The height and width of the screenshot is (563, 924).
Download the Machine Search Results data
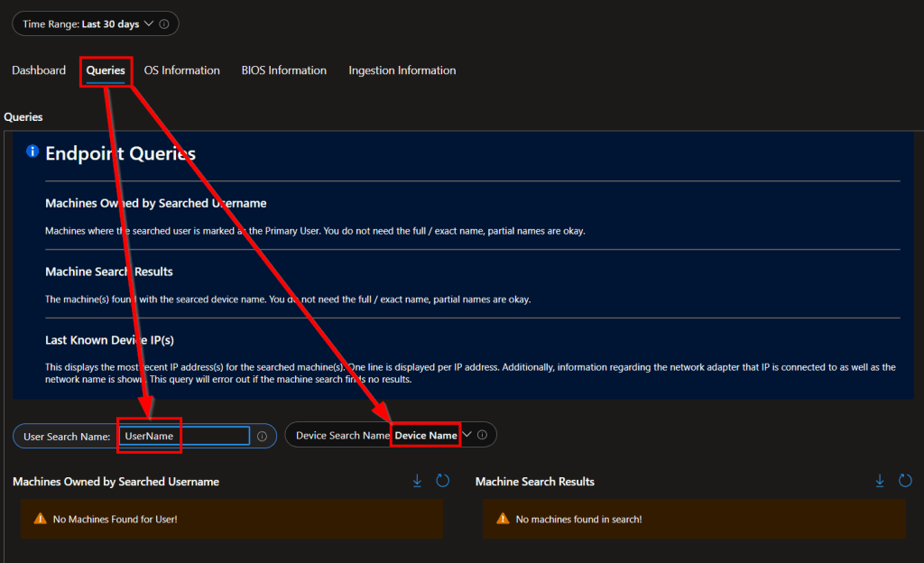880,481
